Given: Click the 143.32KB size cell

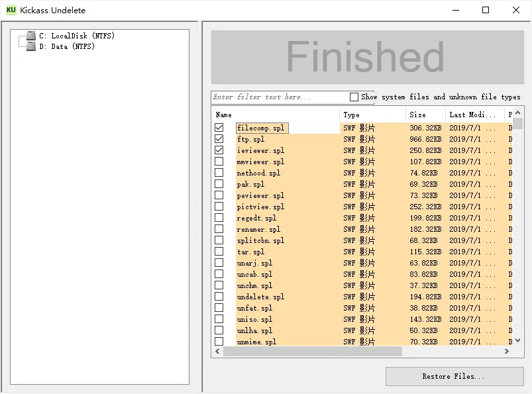Looking at the screenshot, I should click(425, 319).
